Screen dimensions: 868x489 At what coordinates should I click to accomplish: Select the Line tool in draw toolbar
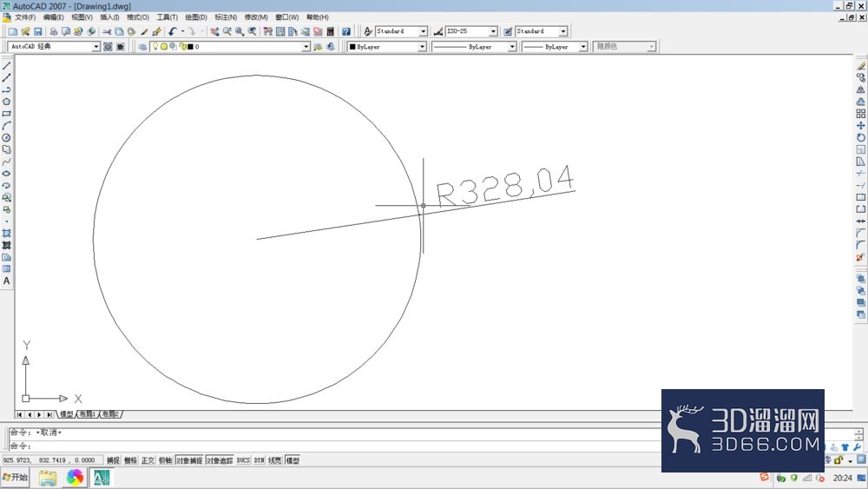[x=7, y=66]
